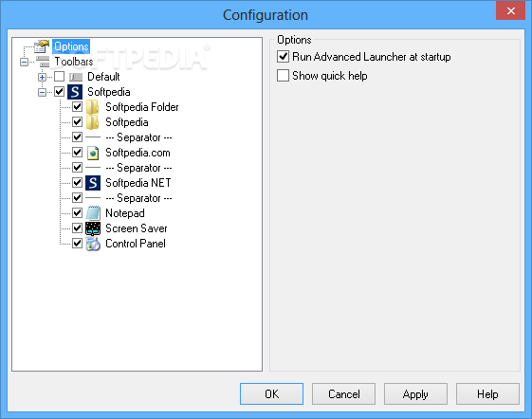Confirm settings with the OK button

point(271,394)
